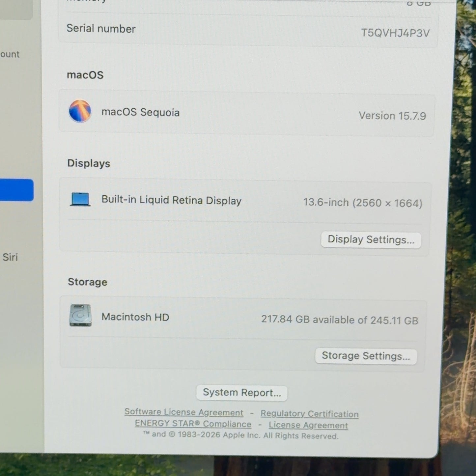Click the Serial number row label
476x476 pixels.
click(x=101, y=29)
